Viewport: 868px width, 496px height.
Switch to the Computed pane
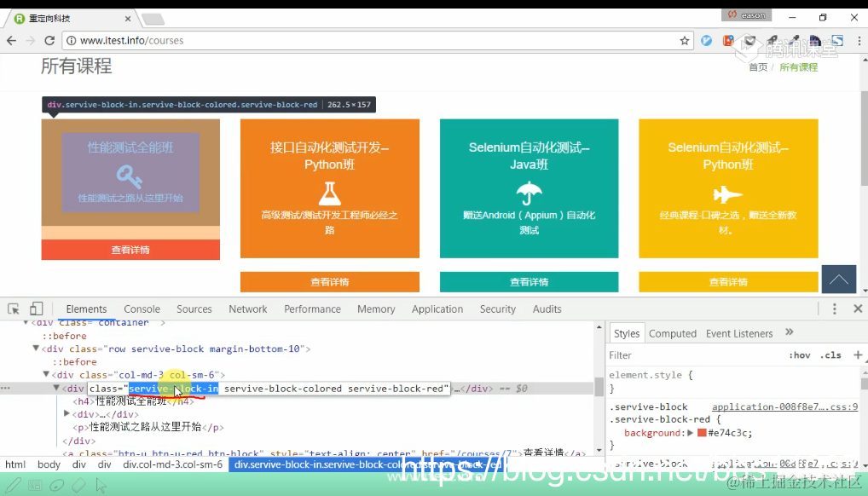(x=673, y=333)
